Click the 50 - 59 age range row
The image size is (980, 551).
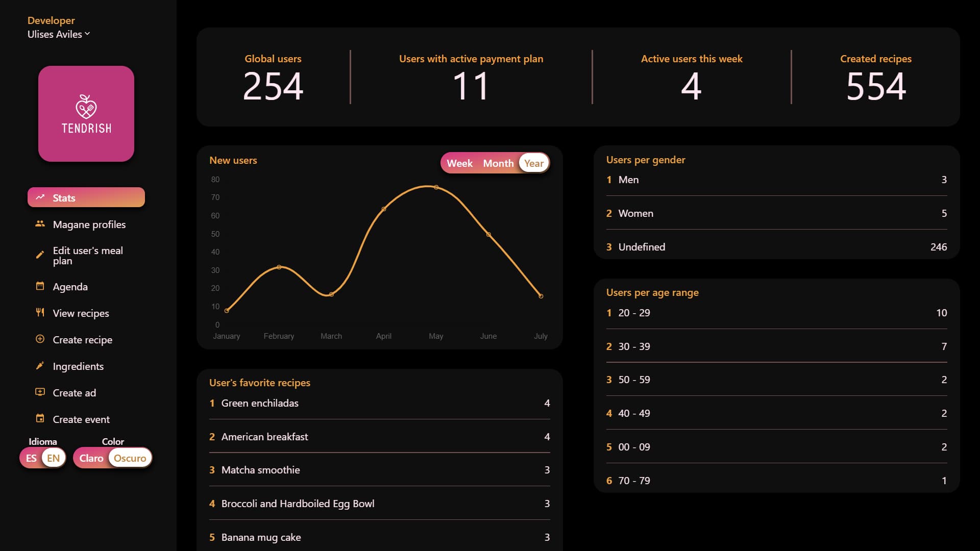click(x=776, y=380)
